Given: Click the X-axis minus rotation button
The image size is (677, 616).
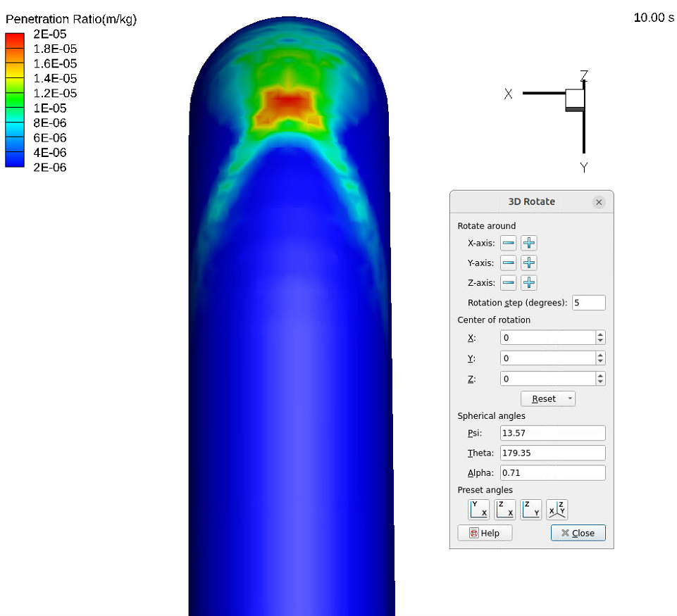Looking at the screenshot, I should click(x=508, y=244).
